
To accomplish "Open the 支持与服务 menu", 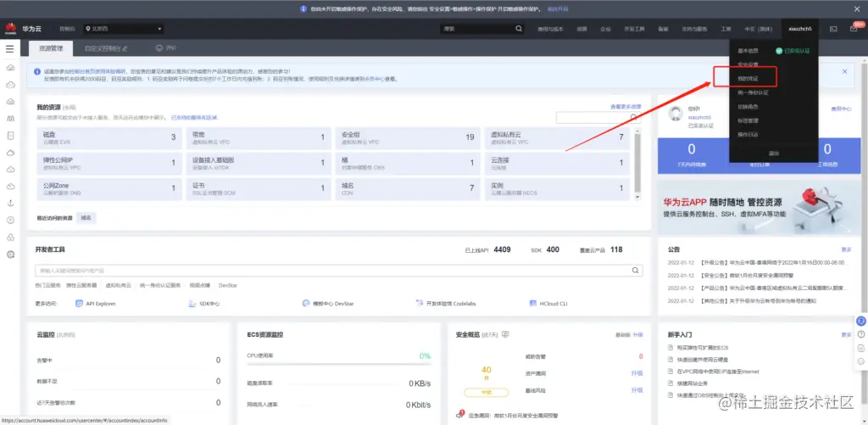I will click(694, 29).
